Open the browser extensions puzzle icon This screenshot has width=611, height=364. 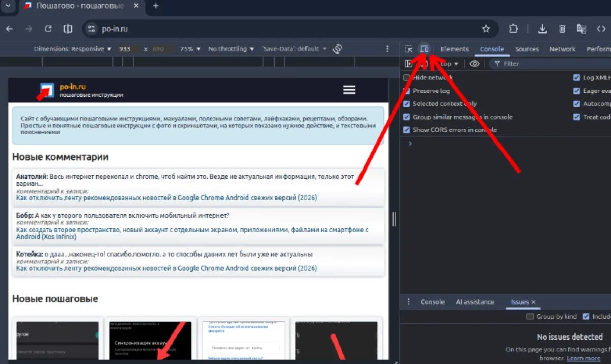(514, 29)
